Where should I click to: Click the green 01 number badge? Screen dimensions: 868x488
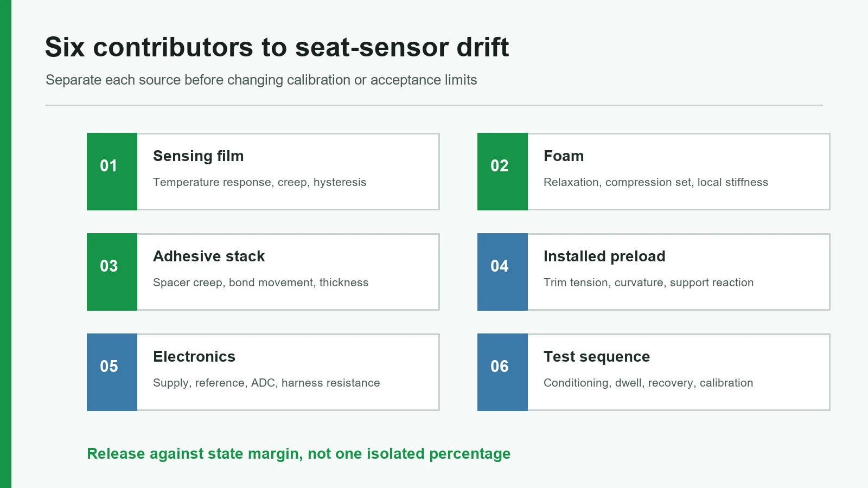pos(112,171)
